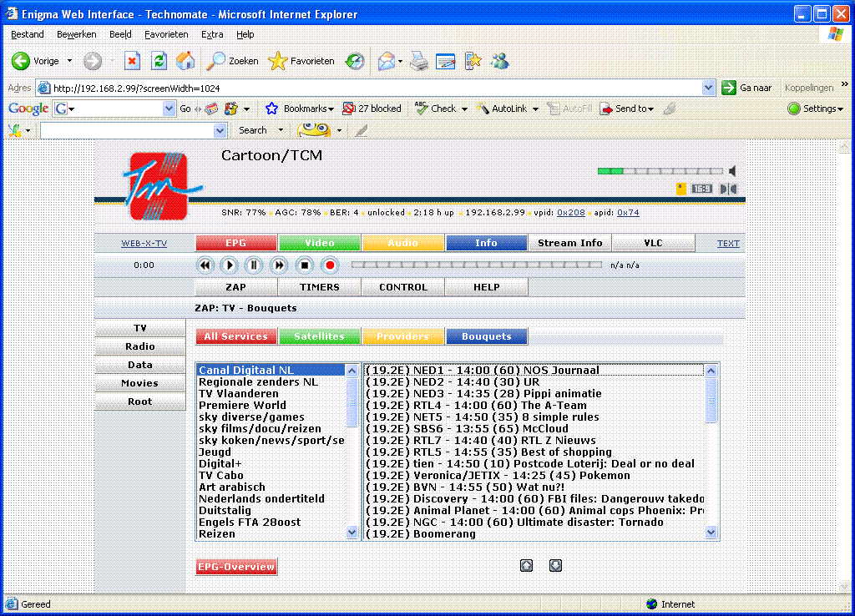Click the red EPG button
The image size is (855, 616).
tap(236, 243)
